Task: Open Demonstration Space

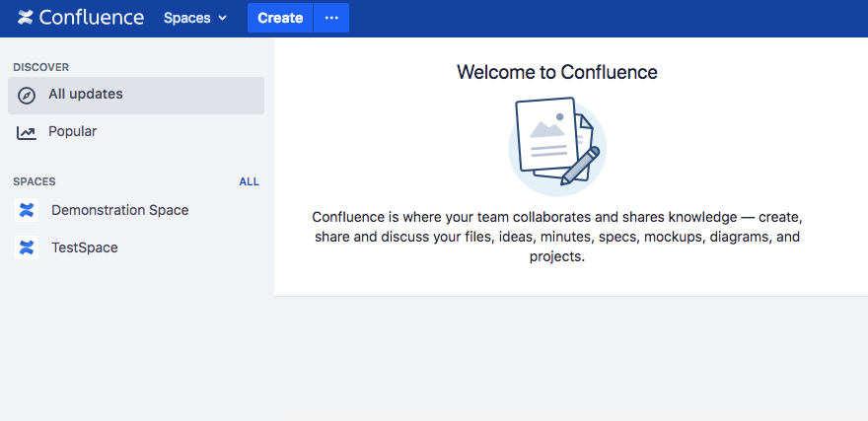Action: [119, 210]
